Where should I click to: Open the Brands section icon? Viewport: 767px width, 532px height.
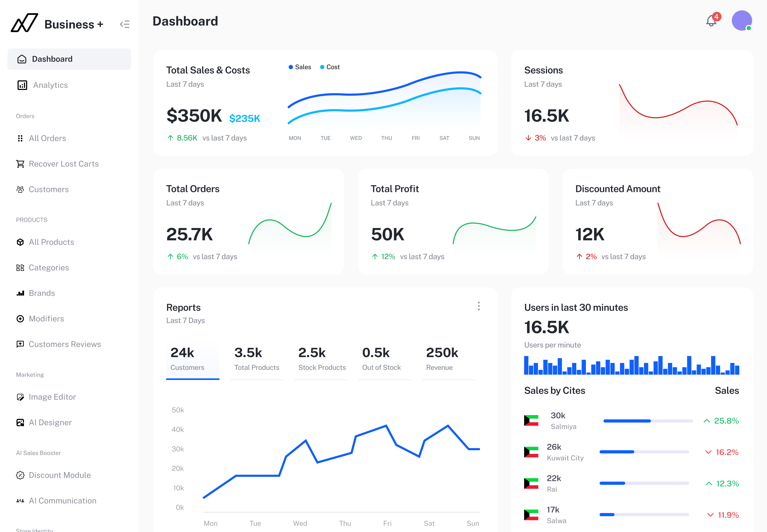click(20, 293)
